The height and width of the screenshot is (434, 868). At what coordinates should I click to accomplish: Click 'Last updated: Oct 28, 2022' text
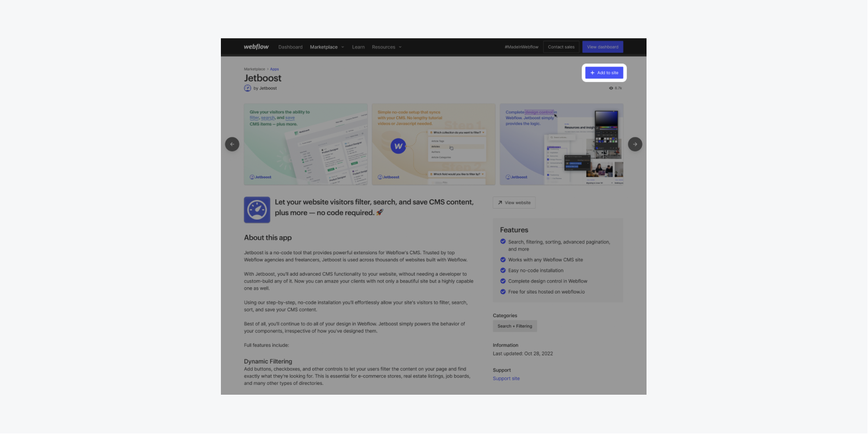point(523,354)
